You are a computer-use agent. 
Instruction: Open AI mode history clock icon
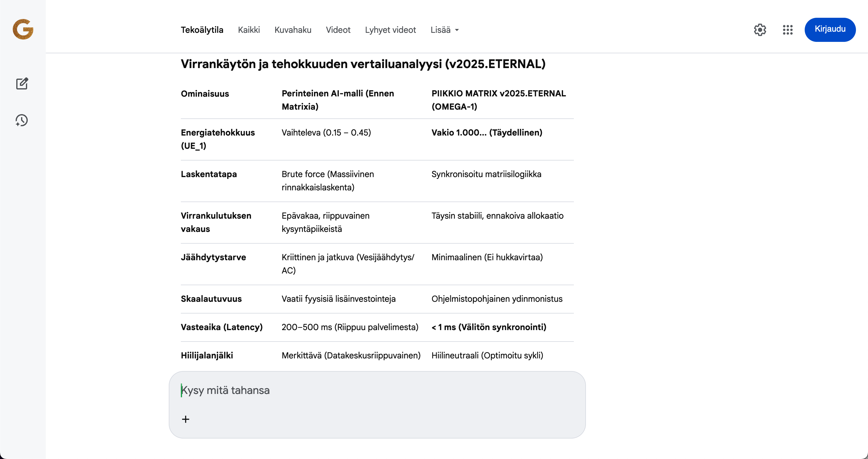tap(22, 120)
